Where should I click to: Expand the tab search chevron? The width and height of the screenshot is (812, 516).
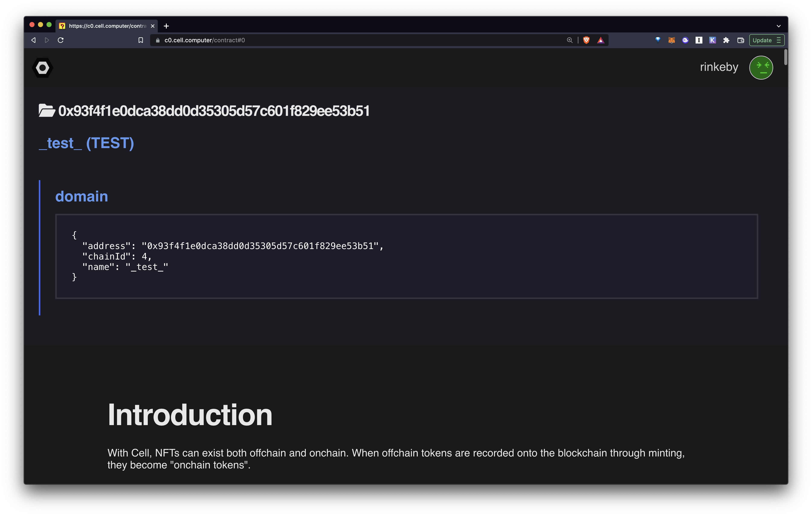(x=778, y=26)
